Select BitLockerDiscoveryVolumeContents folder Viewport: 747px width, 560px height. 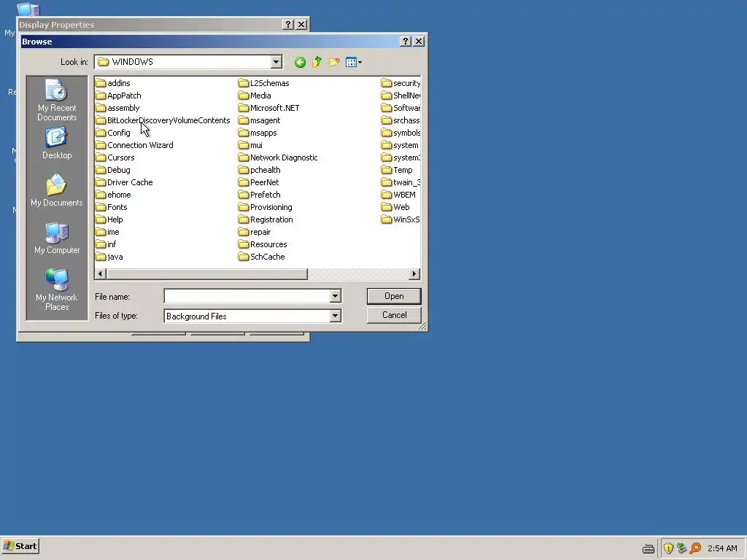click(163, 120)
